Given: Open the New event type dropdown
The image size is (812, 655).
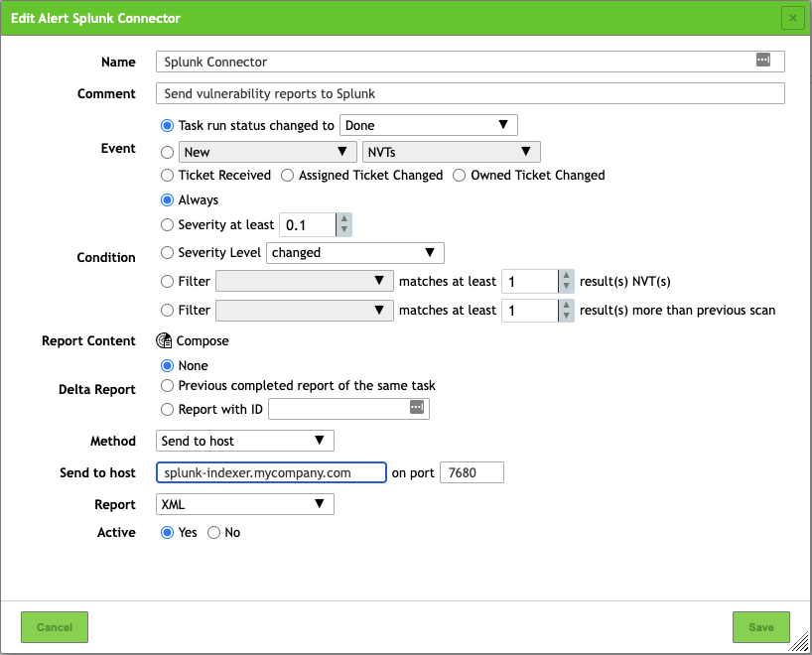Looking at the screenshot, I should [x=268, y=152].
